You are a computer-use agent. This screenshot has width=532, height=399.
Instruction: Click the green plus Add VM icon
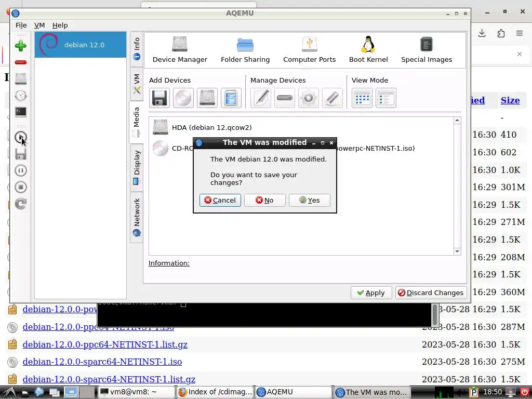click(21, 46)
